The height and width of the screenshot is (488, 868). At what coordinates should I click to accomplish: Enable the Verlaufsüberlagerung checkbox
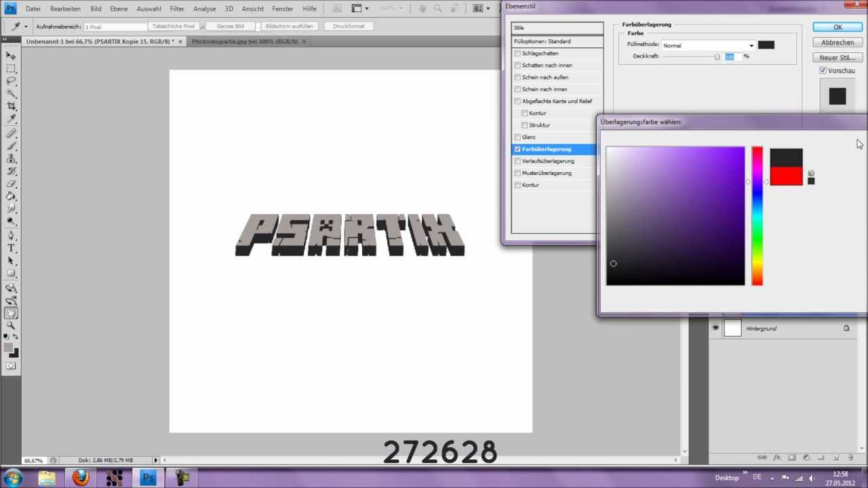[518, 161]
